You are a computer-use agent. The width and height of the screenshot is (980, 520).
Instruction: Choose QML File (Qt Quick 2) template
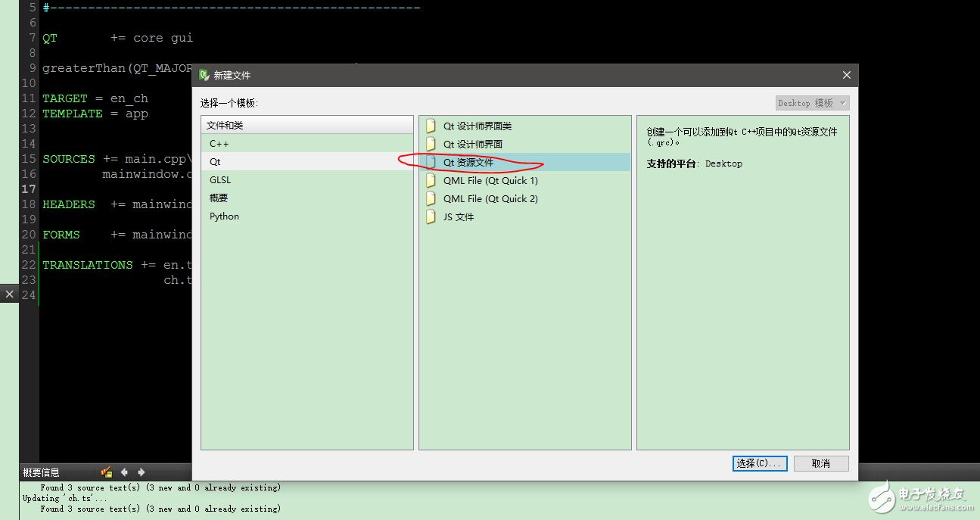tap(525, 198)
